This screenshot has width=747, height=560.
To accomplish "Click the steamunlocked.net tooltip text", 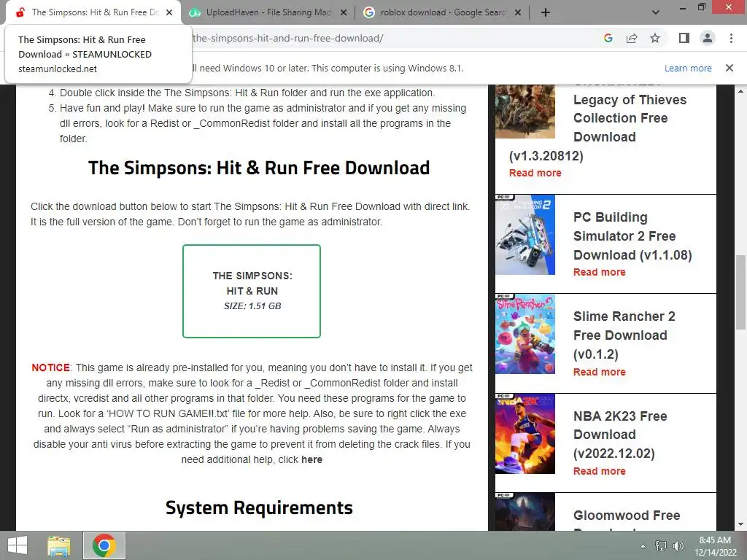I will coord(58,69).
